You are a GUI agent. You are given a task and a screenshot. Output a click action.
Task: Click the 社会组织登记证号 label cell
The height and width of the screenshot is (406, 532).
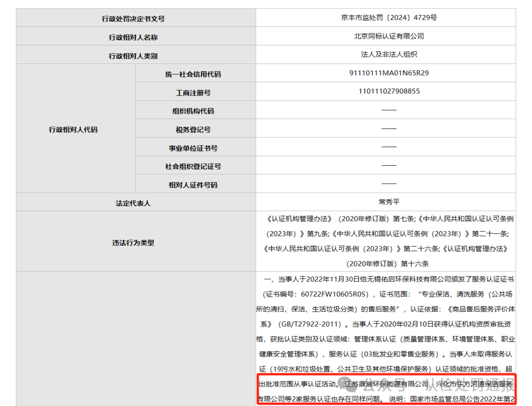195,166
